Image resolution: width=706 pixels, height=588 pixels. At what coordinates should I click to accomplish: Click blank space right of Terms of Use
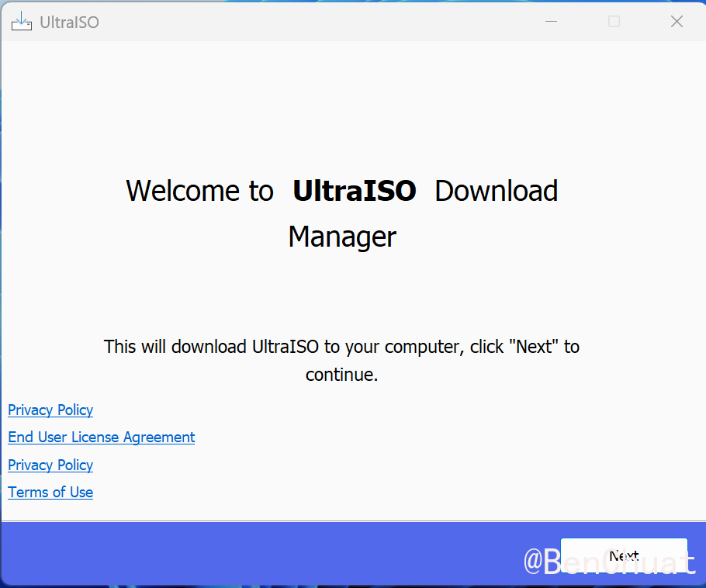[388, 493]
